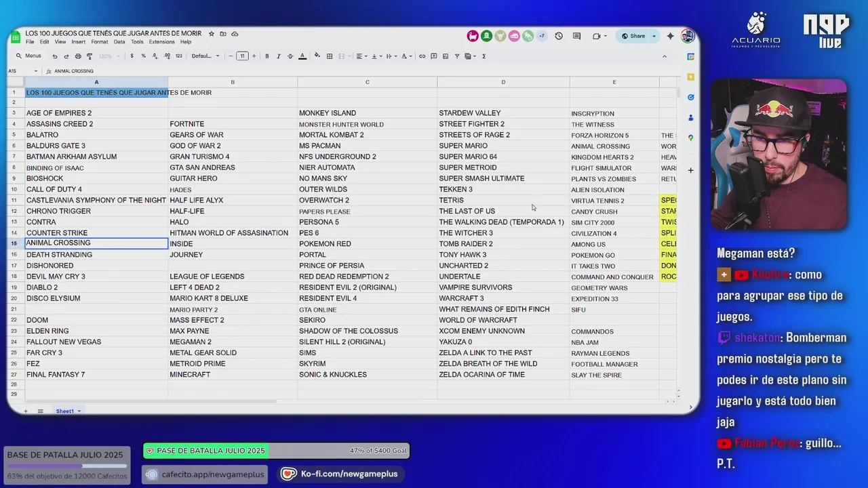Click the Insert chart icon
Screen dimensions: 868x488
coord(446,56)
